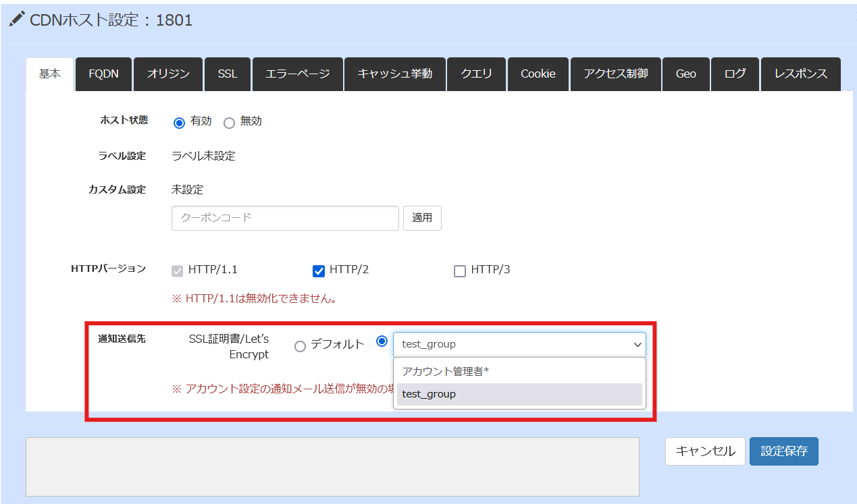Screen dimensions: 857x504
Task: Click the CDNホスト設定：1801 title
Action: [111, 20]
